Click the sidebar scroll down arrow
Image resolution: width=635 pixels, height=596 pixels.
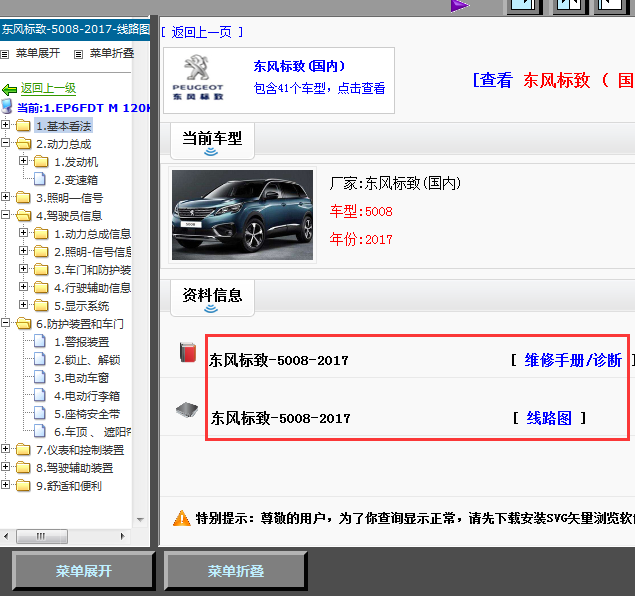click(x=141, y=519)
